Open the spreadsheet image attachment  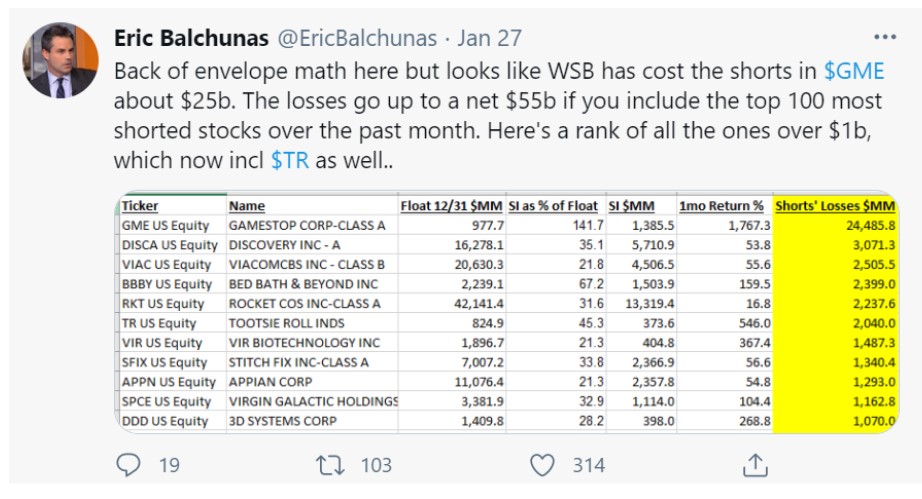tap(506, 312)
